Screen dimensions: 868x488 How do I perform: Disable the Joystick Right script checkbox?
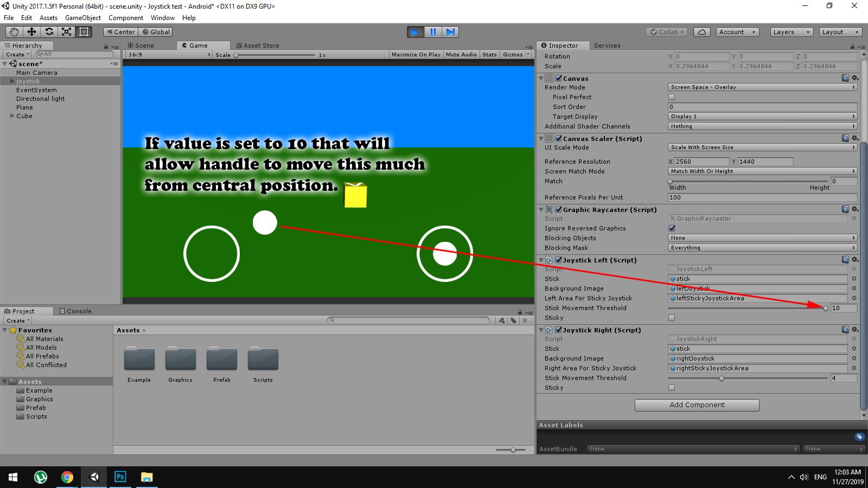(x=558, y=330)
